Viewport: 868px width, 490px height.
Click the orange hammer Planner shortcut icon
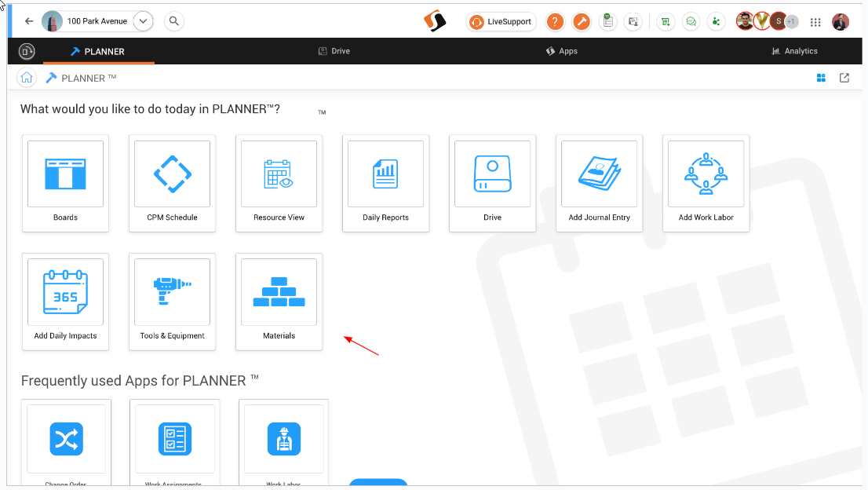(x=582, y=21)
